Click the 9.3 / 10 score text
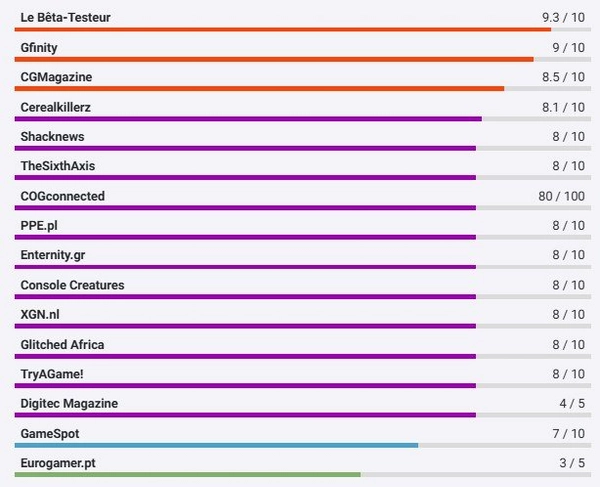This screenshot has height=487, width=600. coord(563,17)
